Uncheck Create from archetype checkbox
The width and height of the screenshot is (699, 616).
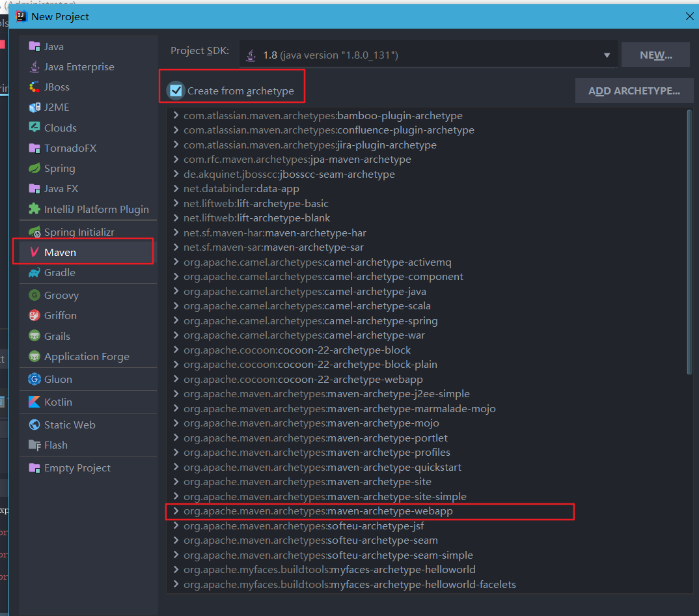point(176,91)
